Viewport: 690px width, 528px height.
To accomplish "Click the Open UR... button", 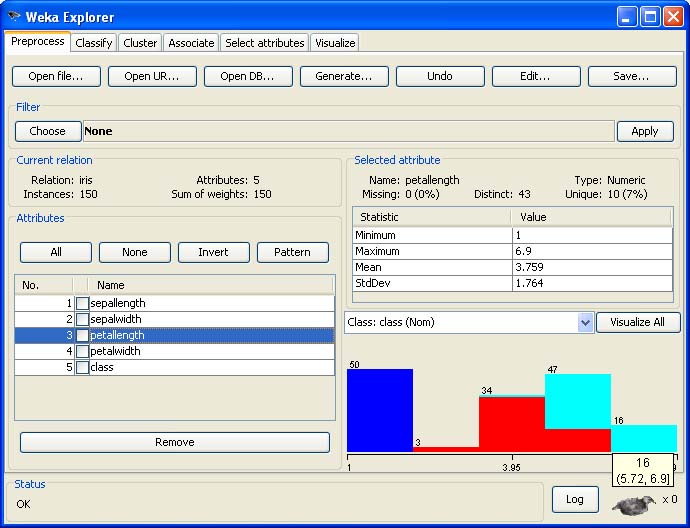I will (x=152, y=77).
